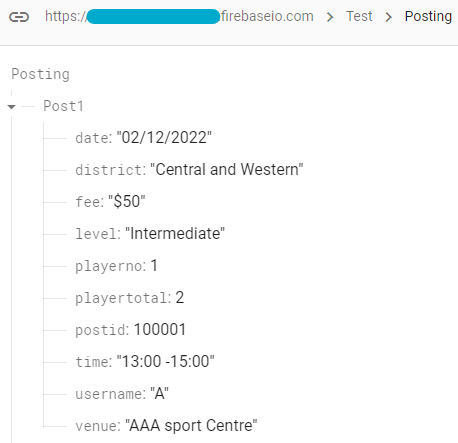Open the firebaseio.com root URL breadcrumb
This screenshot has height=443, width=458.
179,16
